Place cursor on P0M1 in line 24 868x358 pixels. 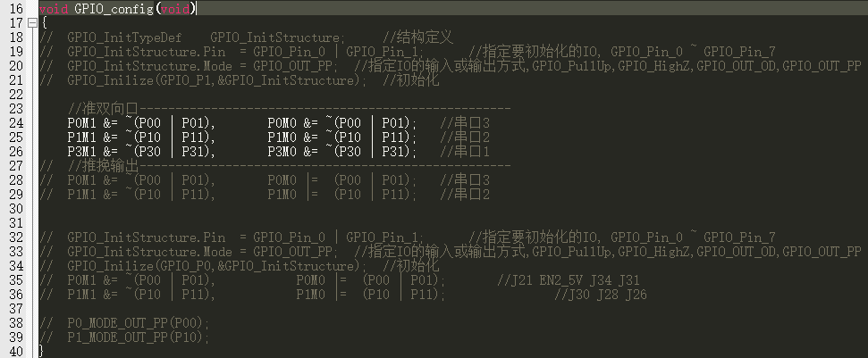82,123
